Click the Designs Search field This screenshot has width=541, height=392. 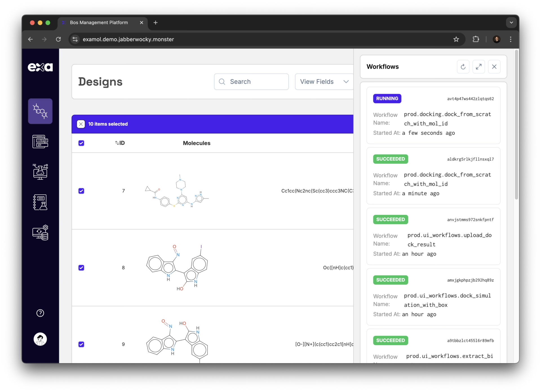point(251,82)
